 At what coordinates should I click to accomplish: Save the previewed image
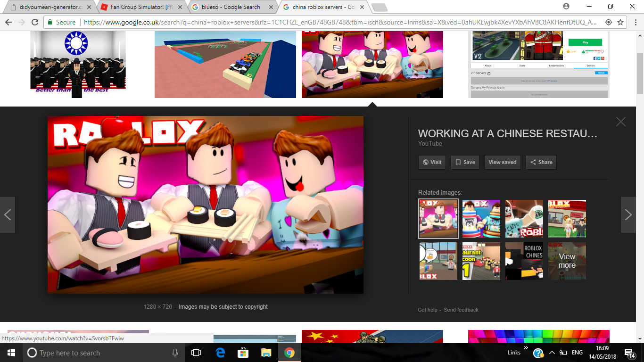coord(465,162)
